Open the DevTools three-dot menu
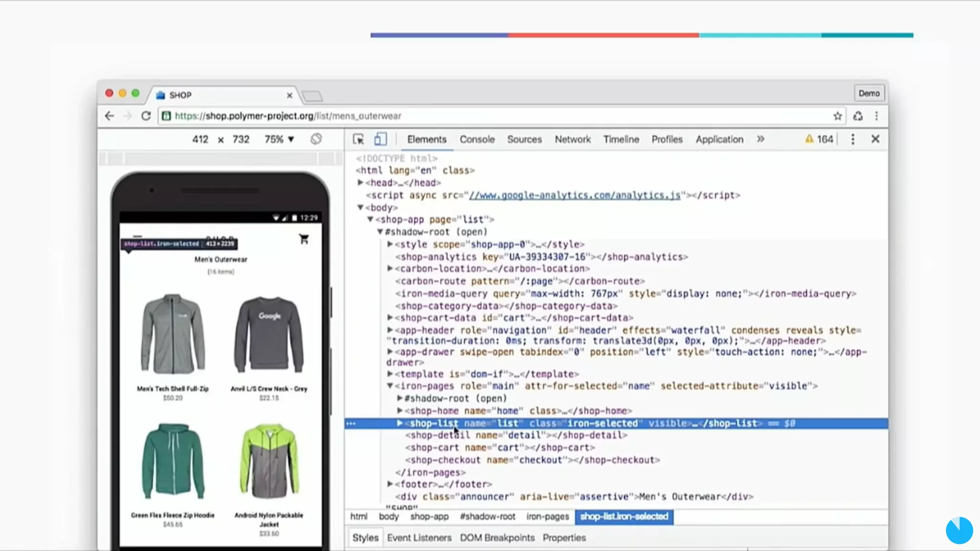Screen dimensions: 980x551 click(x=853, y=139)
